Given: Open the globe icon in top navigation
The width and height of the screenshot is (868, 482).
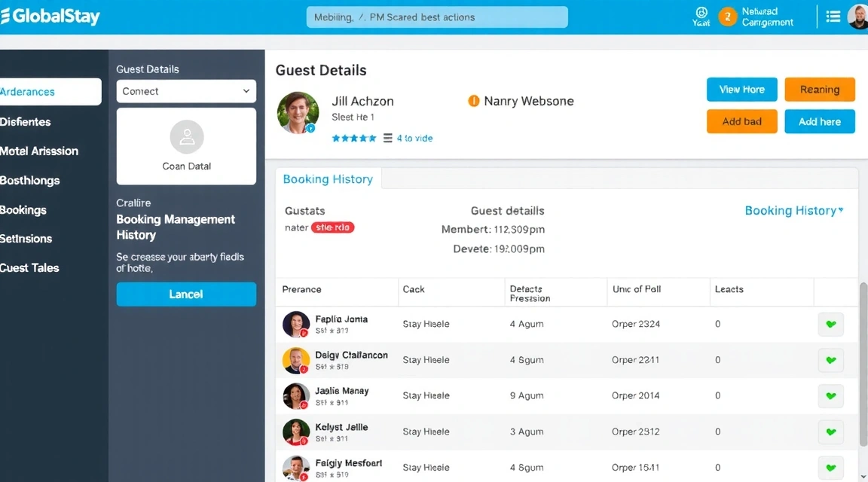Looking at the screenshot, I should 701,15.
